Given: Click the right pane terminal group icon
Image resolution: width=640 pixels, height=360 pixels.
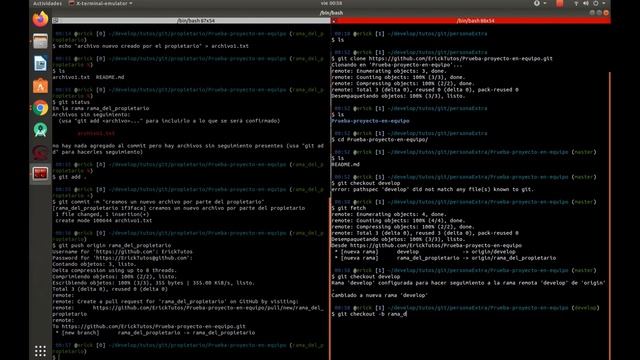Looking at the screenshot, I should [x=334, y=20].
